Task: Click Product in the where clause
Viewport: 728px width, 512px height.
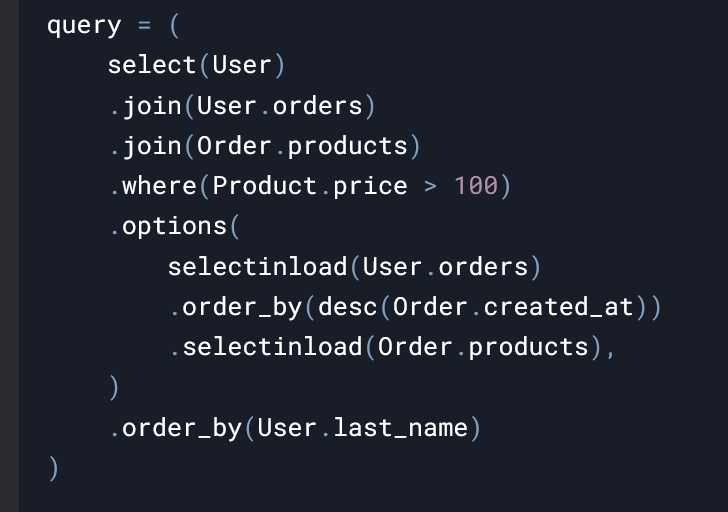Action: 265,186
